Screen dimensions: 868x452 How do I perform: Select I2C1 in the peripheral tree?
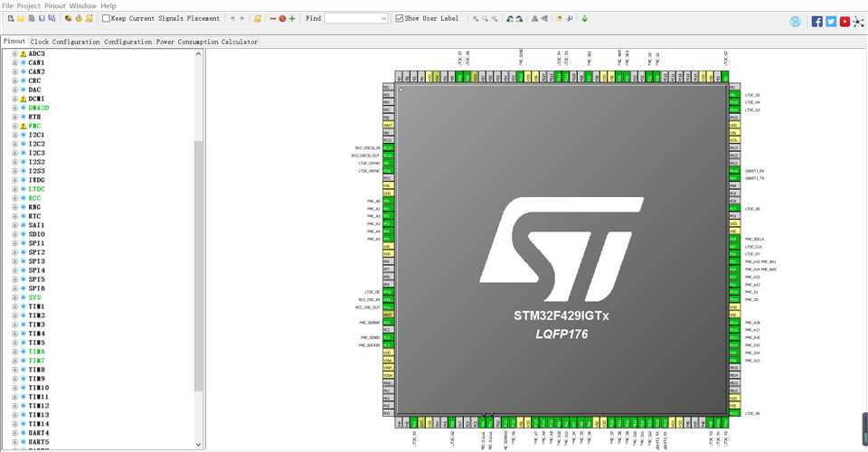pos(36,135)
